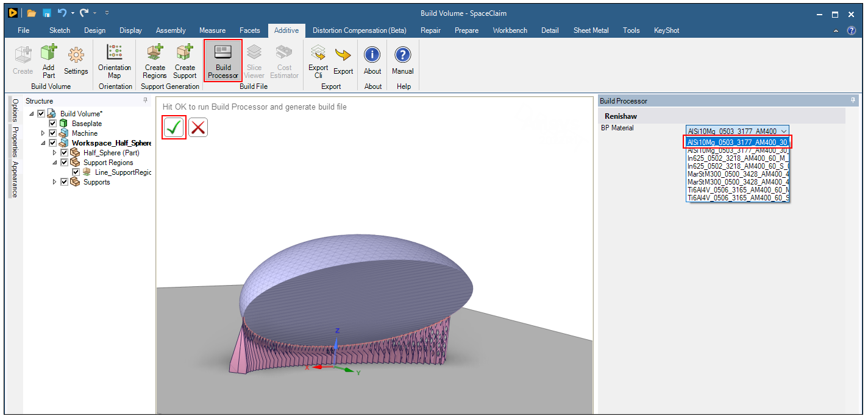Image resolution: width=868 pixels, height=419 pixels.
Task: Open the Manual help icon
Action: (403, 60)
